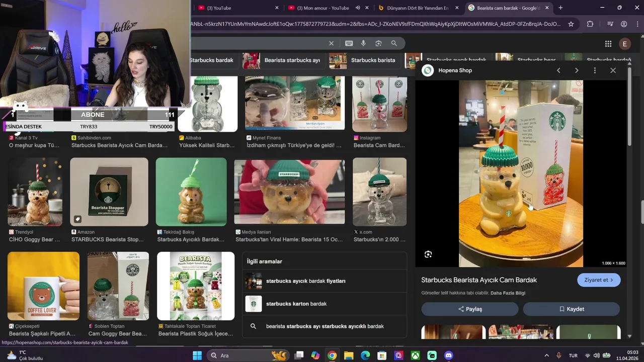Click related search starbucks ayıcık bardak fiyatları
Image resolution: width=644 pixels, height=362 pixels.
click(325, 281)
